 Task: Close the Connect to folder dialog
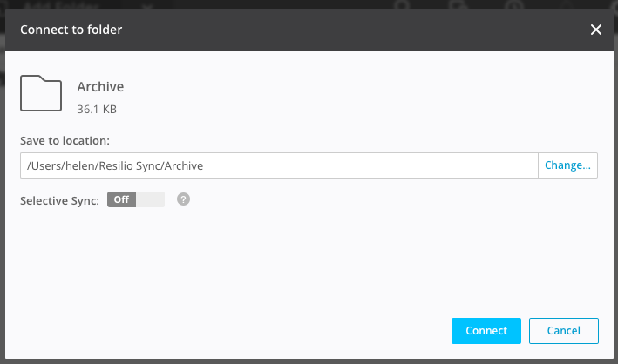596,30
